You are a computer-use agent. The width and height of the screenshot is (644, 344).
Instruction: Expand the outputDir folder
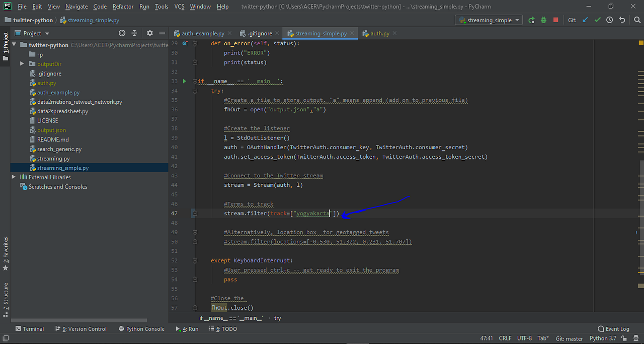(21, 63)
